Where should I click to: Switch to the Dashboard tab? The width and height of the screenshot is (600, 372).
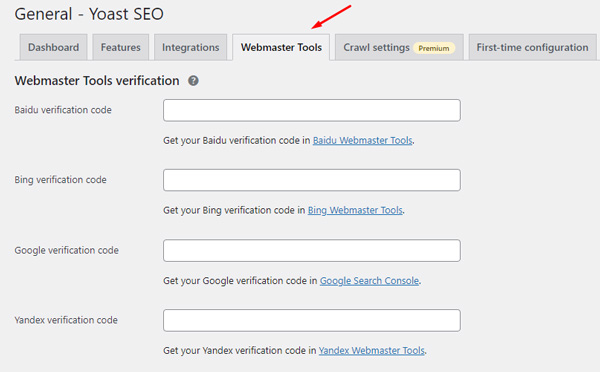point(54,47)
